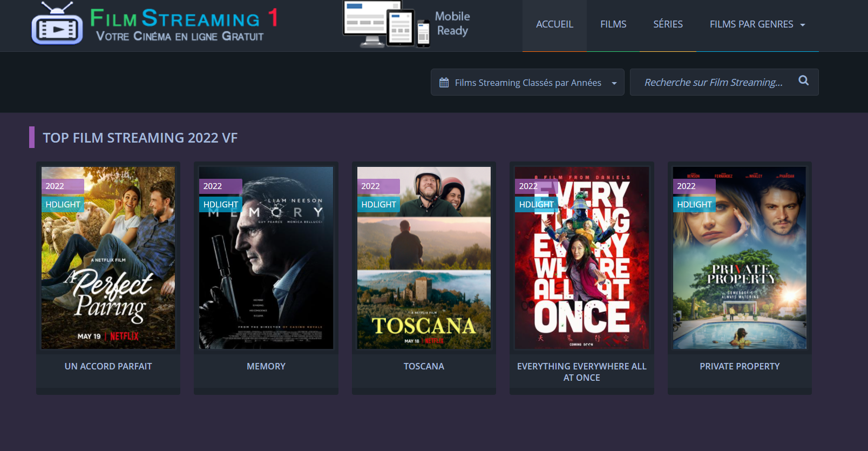Click the Mobile Ready devices image

(x=386, y=24)
